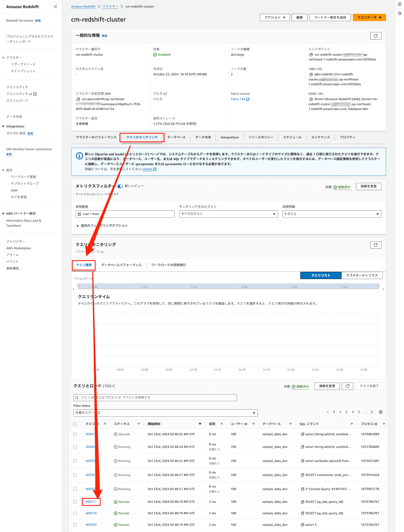
Task: Refresh the queries and loads list
Action: (347, 386)
